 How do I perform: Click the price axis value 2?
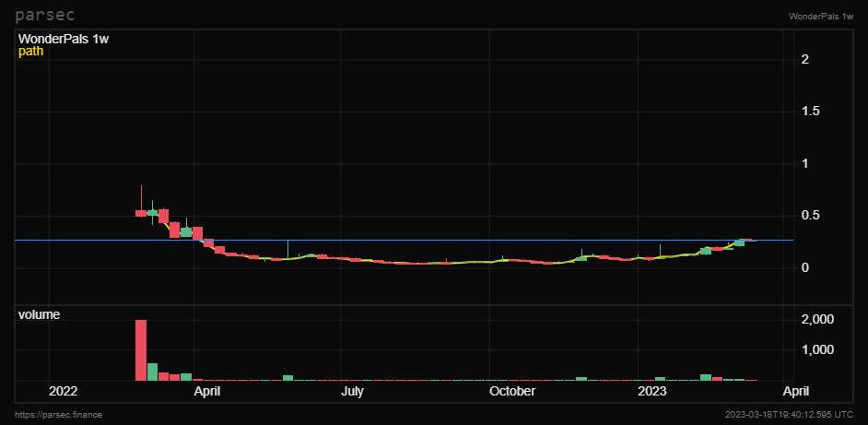click(x=805, y=59)
